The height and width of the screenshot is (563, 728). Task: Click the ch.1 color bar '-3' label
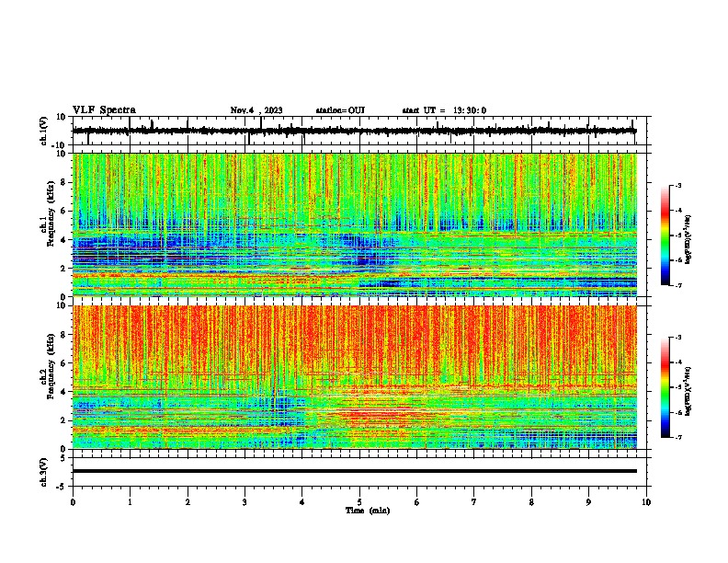677,186
